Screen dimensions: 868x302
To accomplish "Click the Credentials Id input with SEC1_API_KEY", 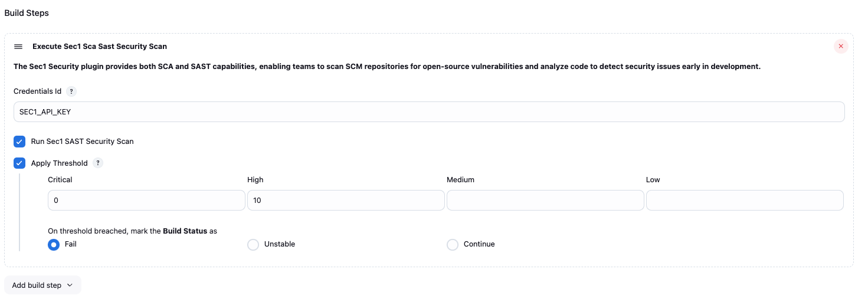I will 429,111.
